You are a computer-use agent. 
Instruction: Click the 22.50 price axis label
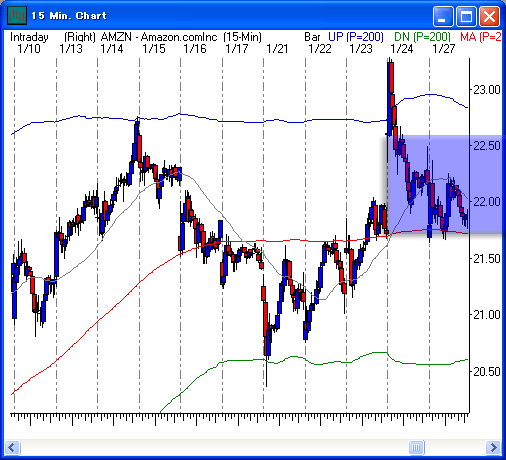[487, 146]
